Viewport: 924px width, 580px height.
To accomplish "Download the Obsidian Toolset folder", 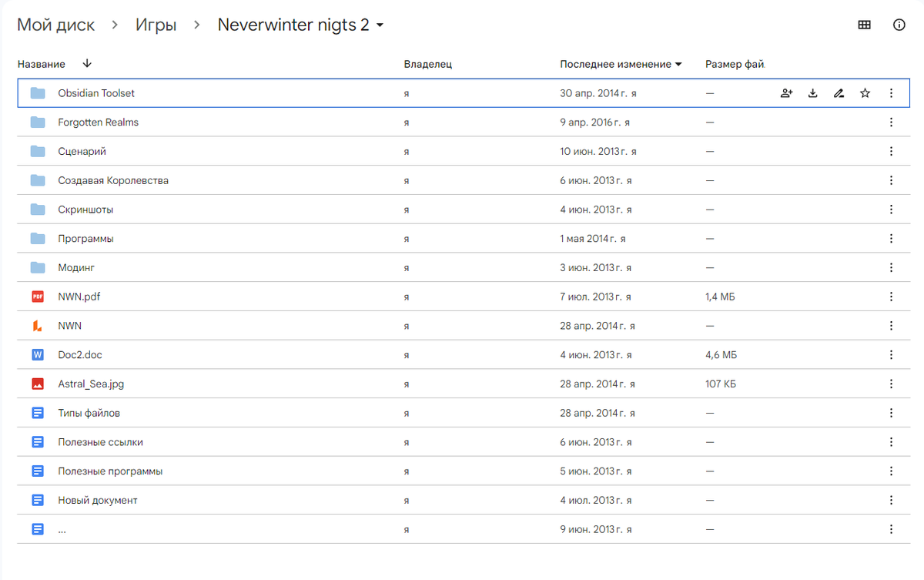I will click(x=812, y=93).
